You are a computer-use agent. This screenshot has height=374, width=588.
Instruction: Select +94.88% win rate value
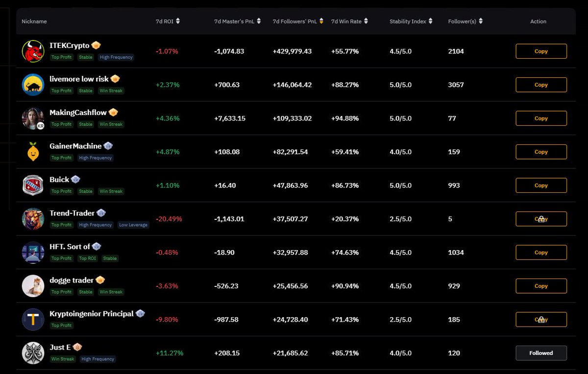tap(345, 118)
